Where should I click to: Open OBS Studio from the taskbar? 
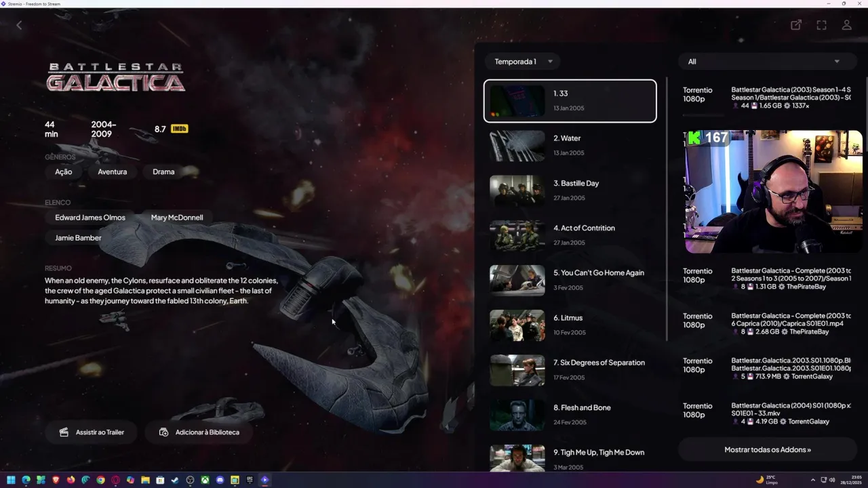point(190,480)
